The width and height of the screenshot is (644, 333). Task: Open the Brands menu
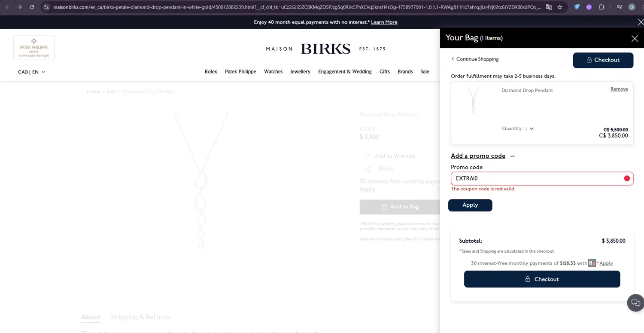pos(405,72)
